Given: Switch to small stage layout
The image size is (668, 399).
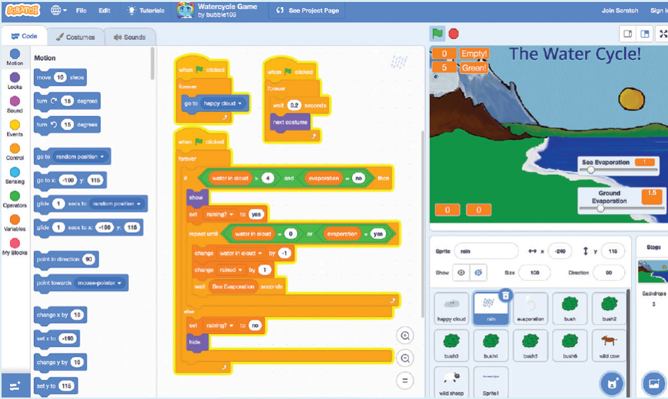Looking at the screenshot, I should click(628, 34).
